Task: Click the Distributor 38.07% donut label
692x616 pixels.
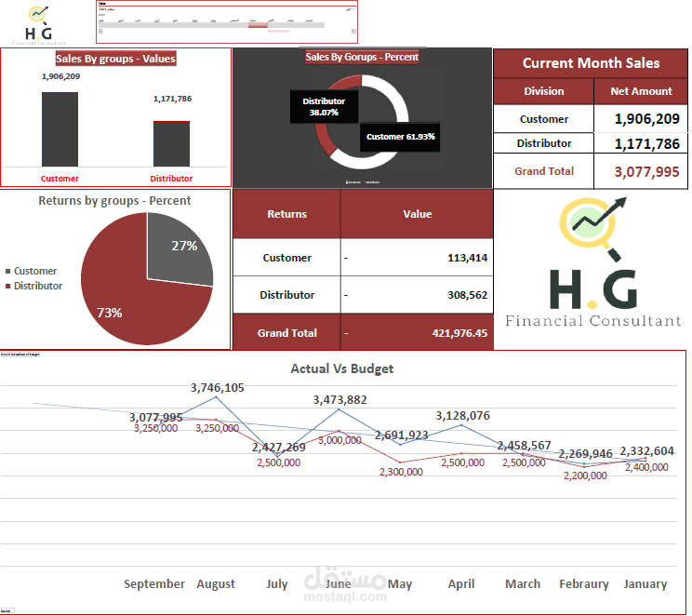Action: click(324, 107)
